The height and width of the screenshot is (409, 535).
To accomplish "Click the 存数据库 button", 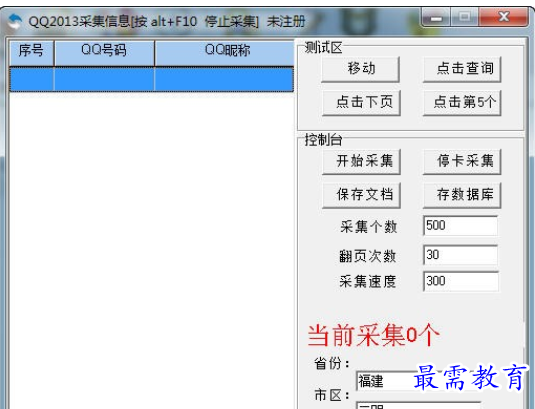I will (462, 195).
